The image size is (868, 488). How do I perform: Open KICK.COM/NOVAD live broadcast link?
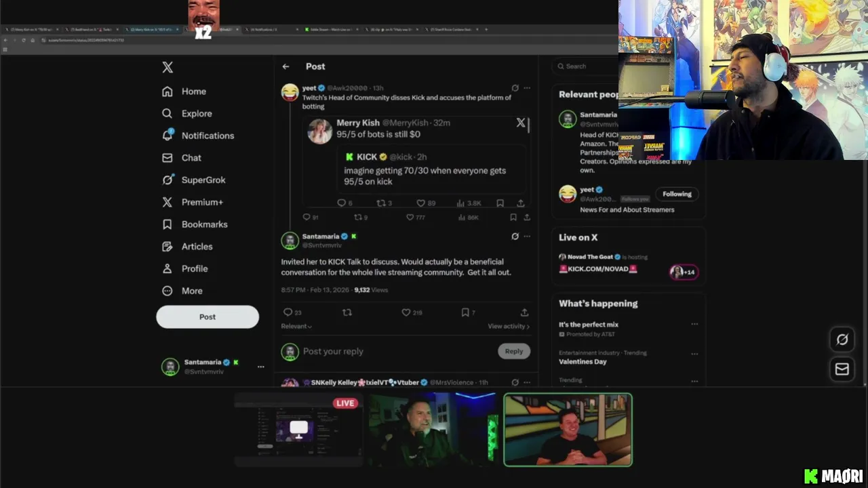(598, 269)
